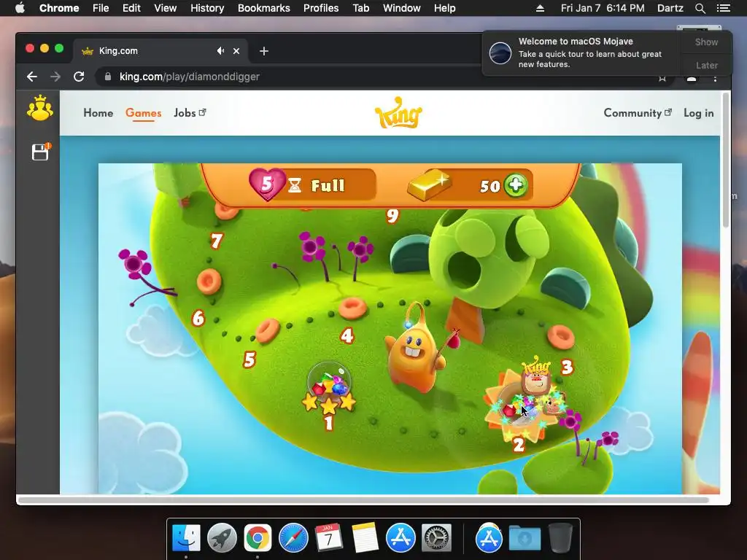Click the Log in link
This screenshot has width=747, height=560.
(x=698, y=113)
